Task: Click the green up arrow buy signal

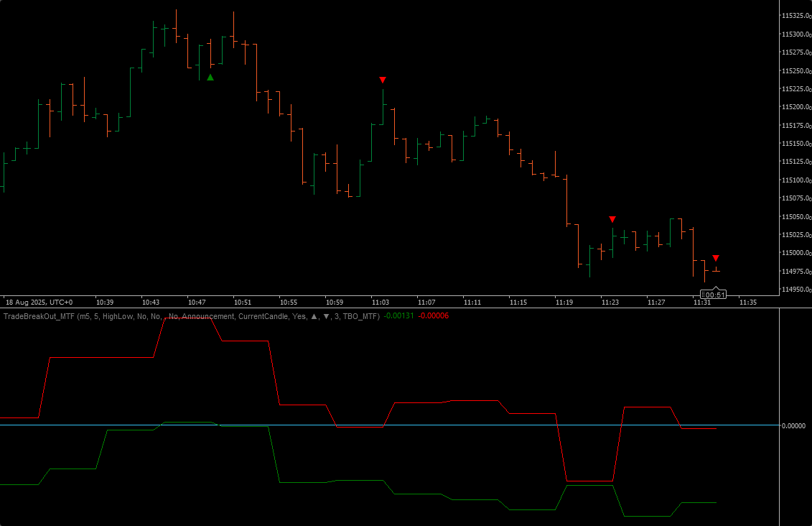Action: coord(210,76)
